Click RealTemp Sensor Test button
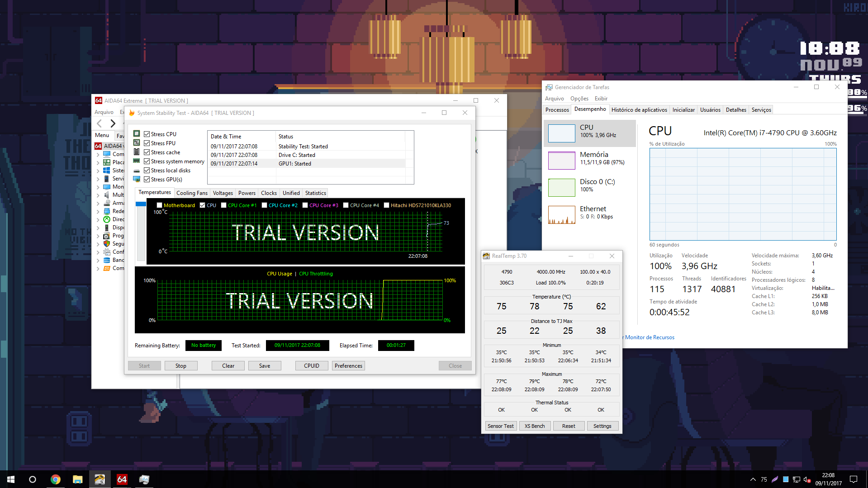The width and height of the screenshot is (868, 488). pos(501,426)
